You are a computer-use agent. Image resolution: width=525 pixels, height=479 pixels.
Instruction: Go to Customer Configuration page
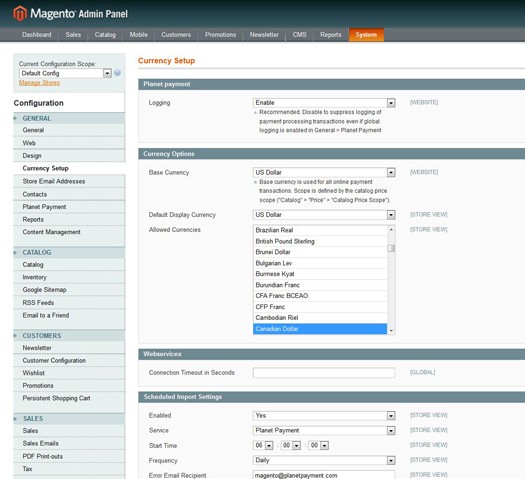point(69,361)
